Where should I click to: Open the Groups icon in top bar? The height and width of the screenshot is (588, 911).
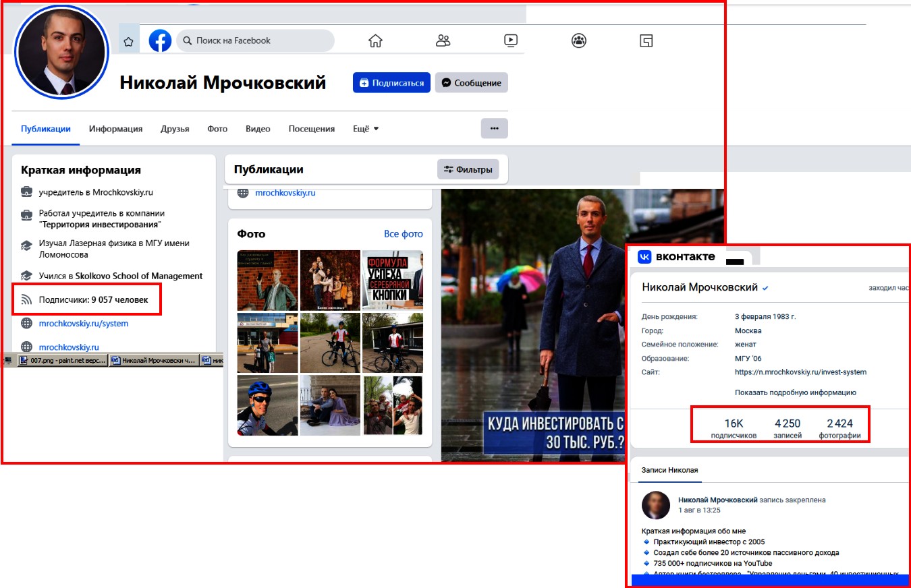(579, 40)
